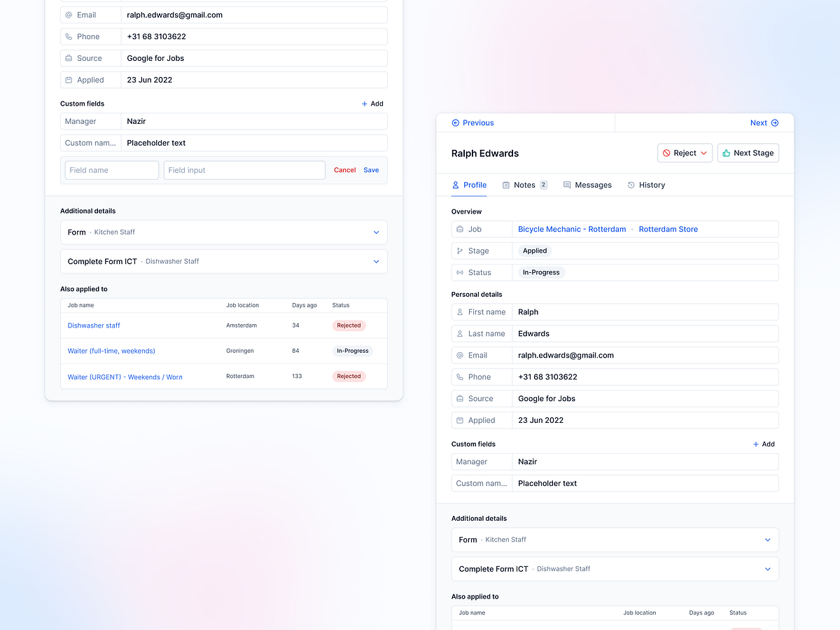This screenshot has height=630, width=840.
Task: Expand Form Kitchen Staff in left panel
Action: (x=376, y=232)
